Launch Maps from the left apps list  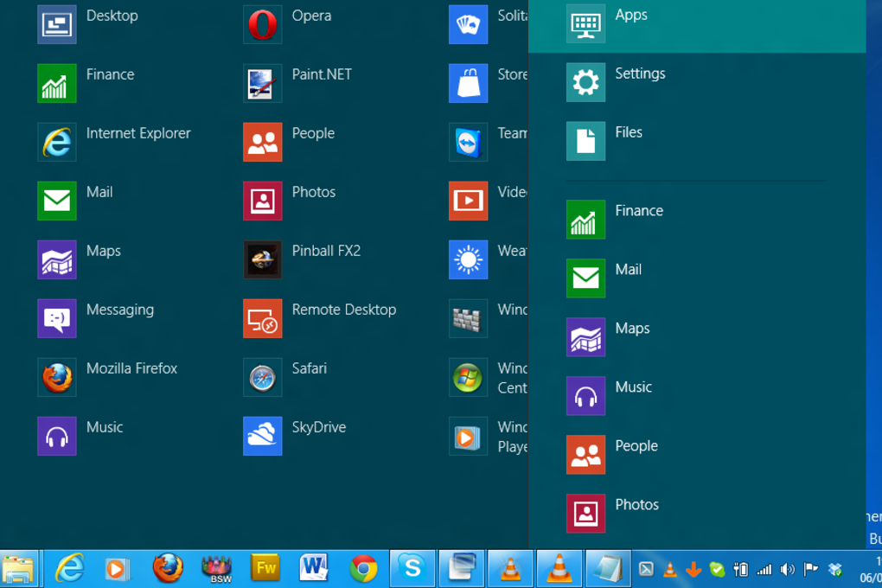coord(57,259)
